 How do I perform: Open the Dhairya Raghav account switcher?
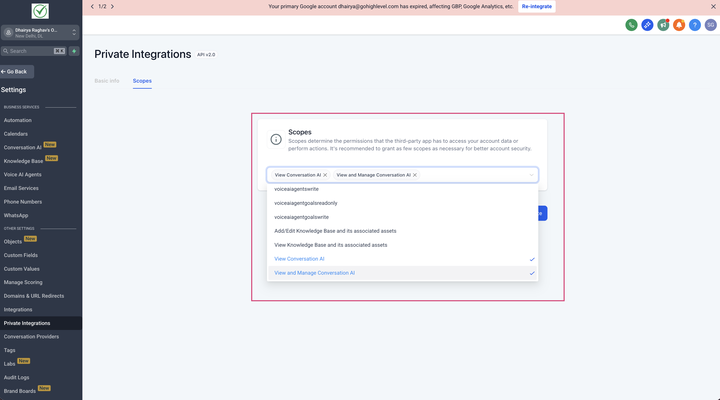pyautogui.click(x=40, y=31)
